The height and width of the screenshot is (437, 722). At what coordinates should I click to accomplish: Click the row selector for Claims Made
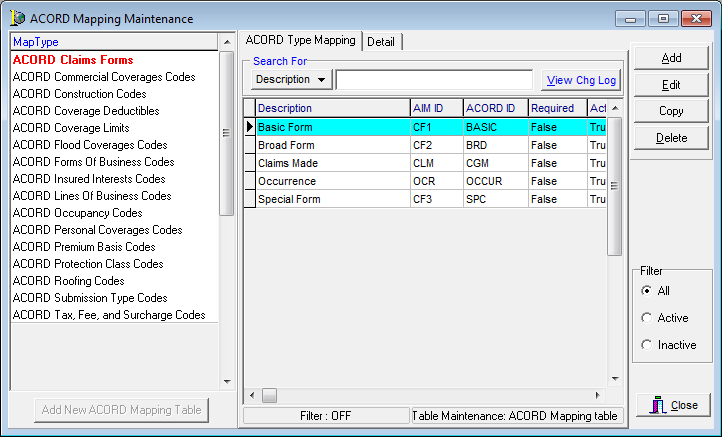coord(250,163)
